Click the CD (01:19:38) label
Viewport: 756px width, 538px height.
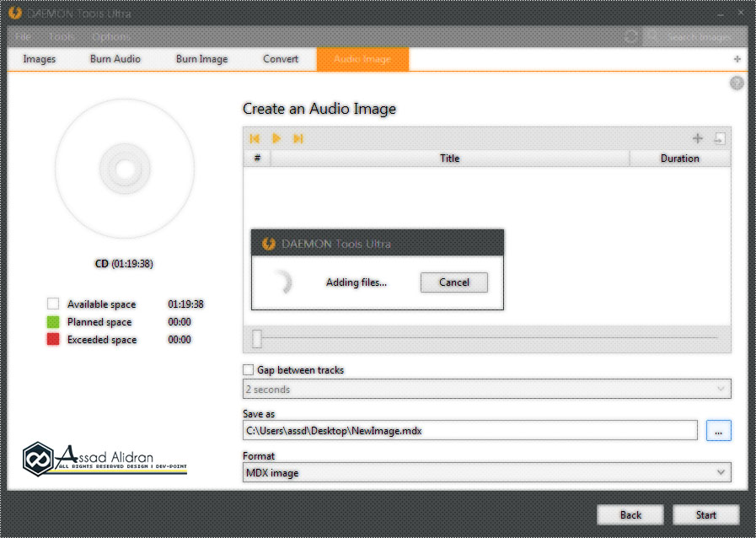[x=124, y=264]
